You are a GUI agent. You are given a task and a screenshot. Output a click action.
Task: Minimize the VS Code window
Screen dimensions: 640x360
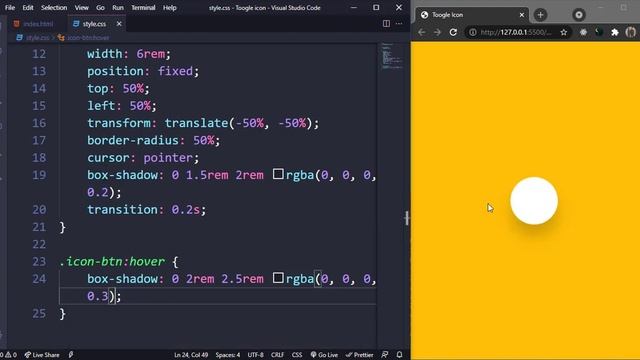tap(353, 7)
